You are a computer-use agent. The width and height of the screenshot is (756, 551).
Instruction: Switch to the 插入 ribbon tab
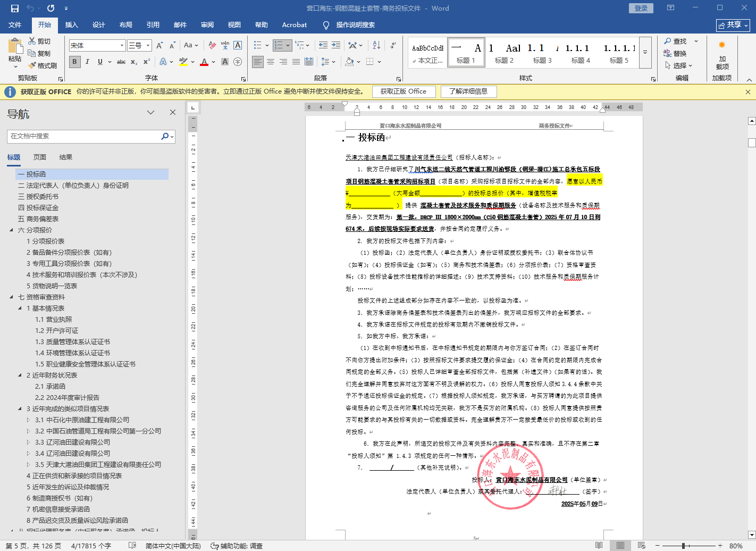[72, 25]
